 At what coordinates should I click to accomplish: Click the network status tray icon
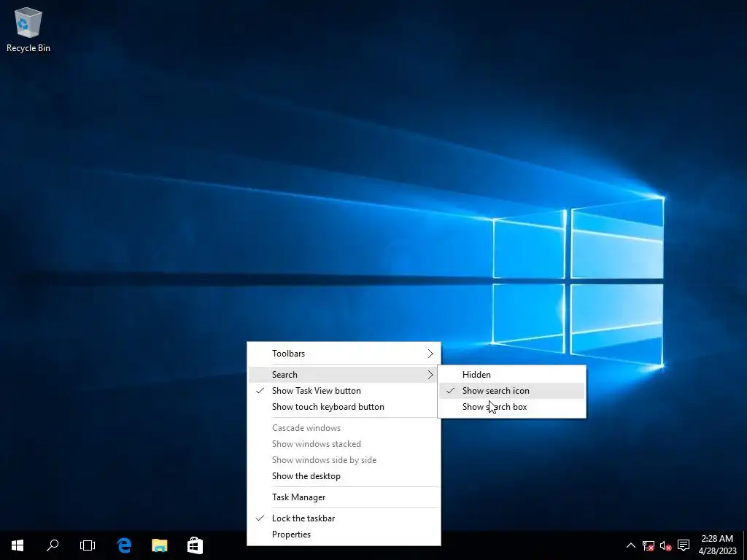pos(648,545)
